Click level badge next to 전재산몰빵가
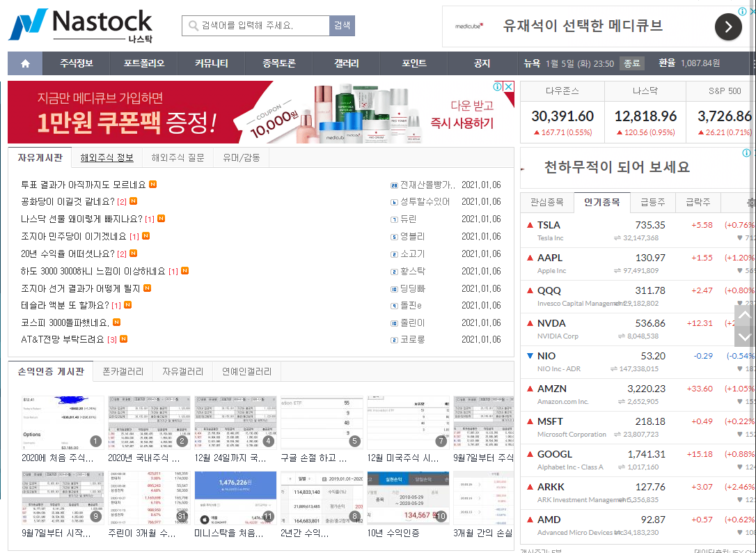This screenshot has width=756, height=553. coord(394,185)
